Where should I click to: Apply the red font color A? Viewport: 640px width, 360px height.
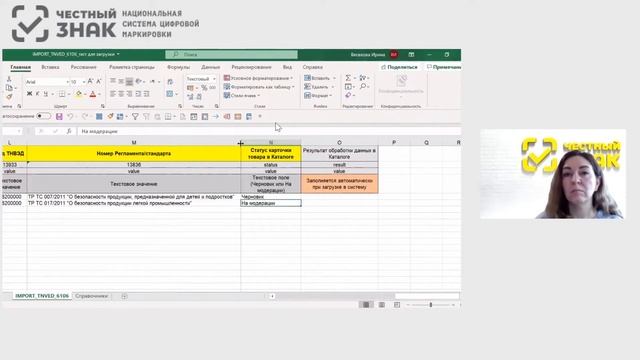(93, 94)
